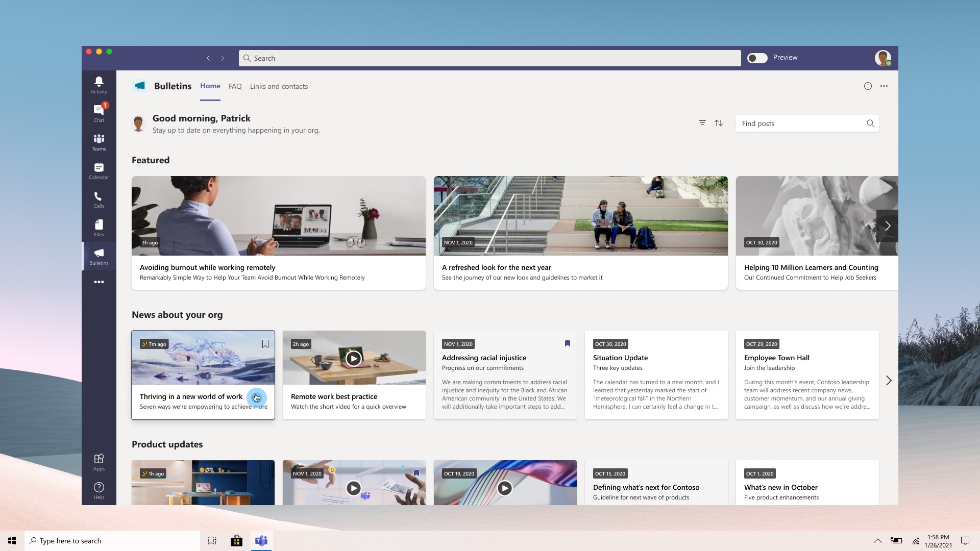This screenshot has width=980, height=551.
Task: Open Calls from the sidebar
Action: tap(99, 199)
